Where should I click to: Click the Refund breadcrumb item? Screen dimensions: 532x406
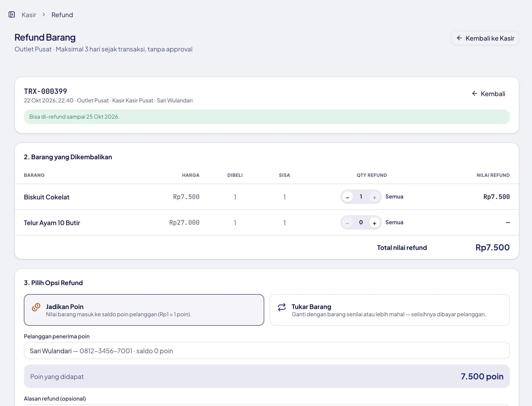62,15
